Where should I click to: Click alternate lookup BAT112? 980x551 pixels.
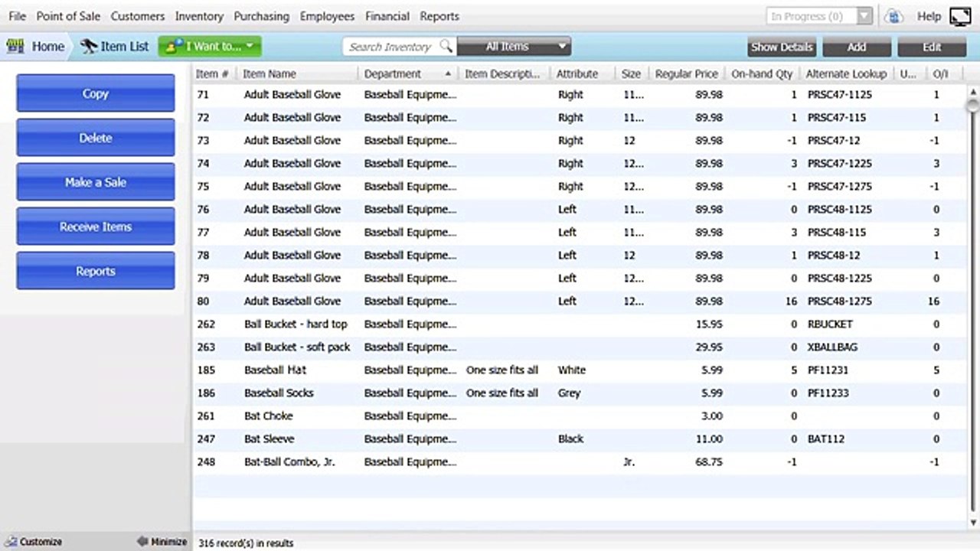(825, 439)
